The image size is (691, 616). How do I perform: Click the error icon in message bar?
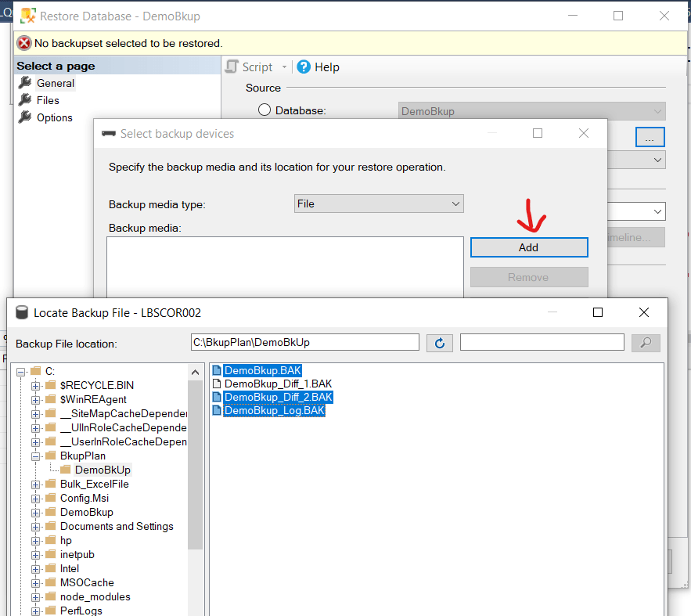(x=24, y=43)
